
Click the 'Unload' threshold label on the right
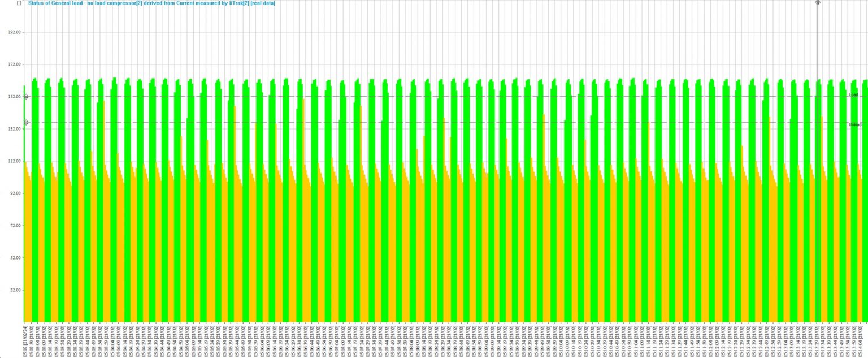pos(855,124)
